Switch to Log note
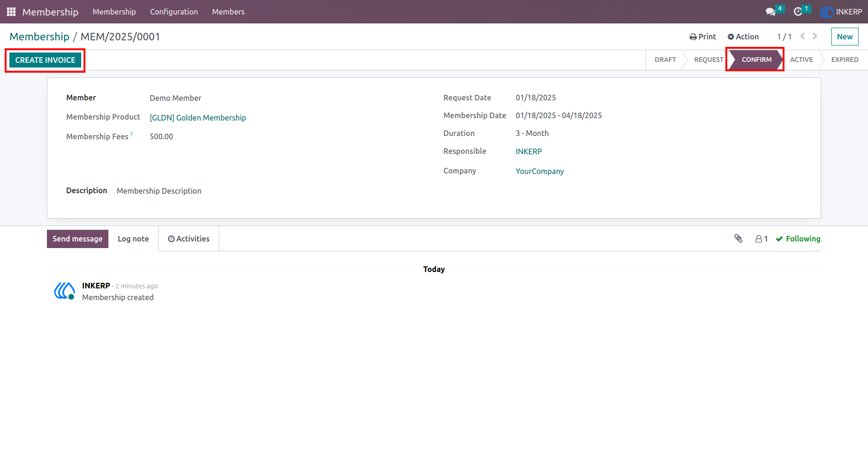This screenshot has width=868, height=453. (133, 239)
